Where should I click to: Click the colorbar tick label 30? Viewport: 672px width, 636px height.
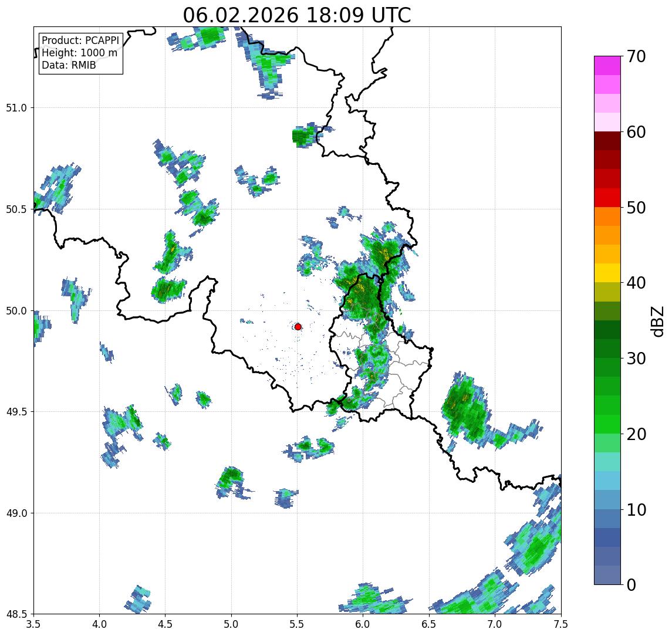click(636, 358)
